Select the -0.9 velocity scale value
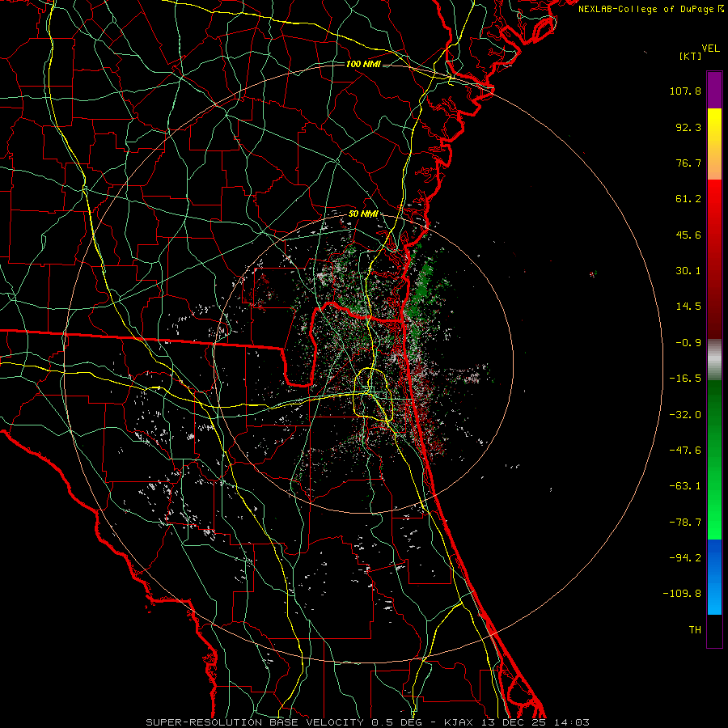 pyautogui.click(x=688, y=343)
